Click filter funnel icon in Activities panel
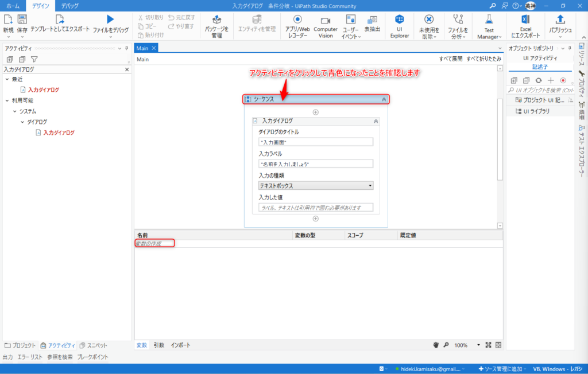This screenshot has width=588, height=374. tap(34, 59)
